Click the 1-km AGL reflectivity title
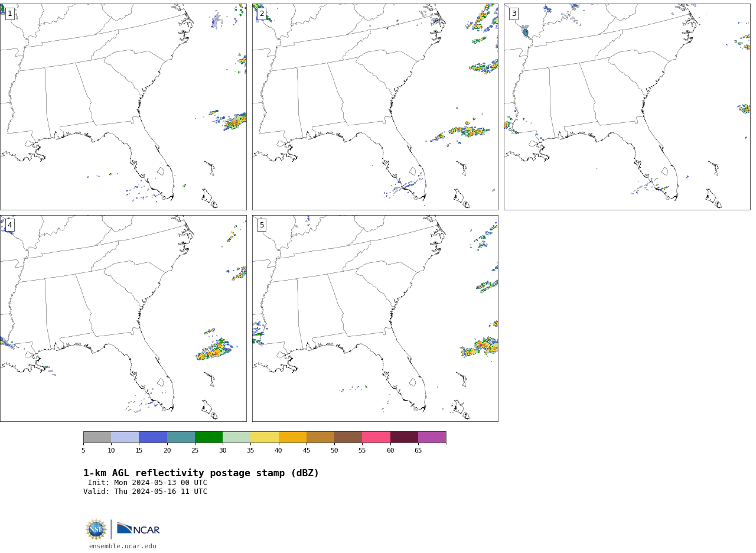 tap(201, 473)
